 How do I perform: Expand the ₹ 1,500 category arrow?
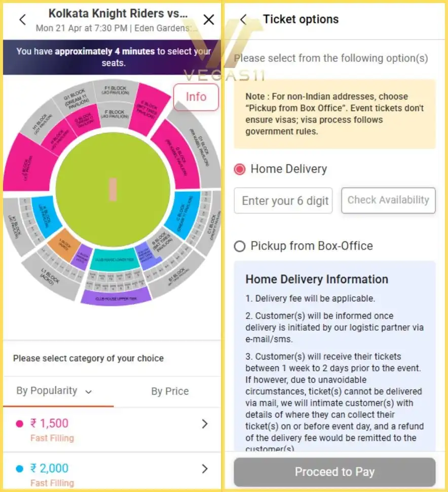tap(205, 424)
